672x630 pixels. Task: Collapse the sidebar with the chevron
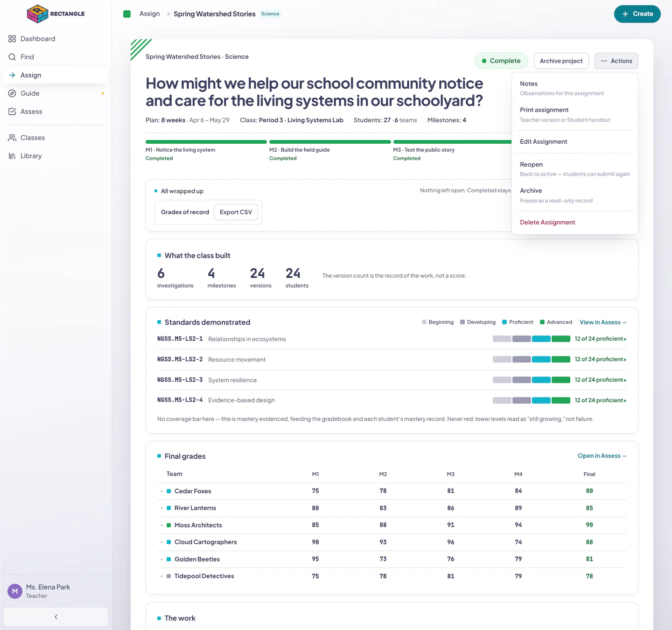pyautogui.click(x=56, y=617)
